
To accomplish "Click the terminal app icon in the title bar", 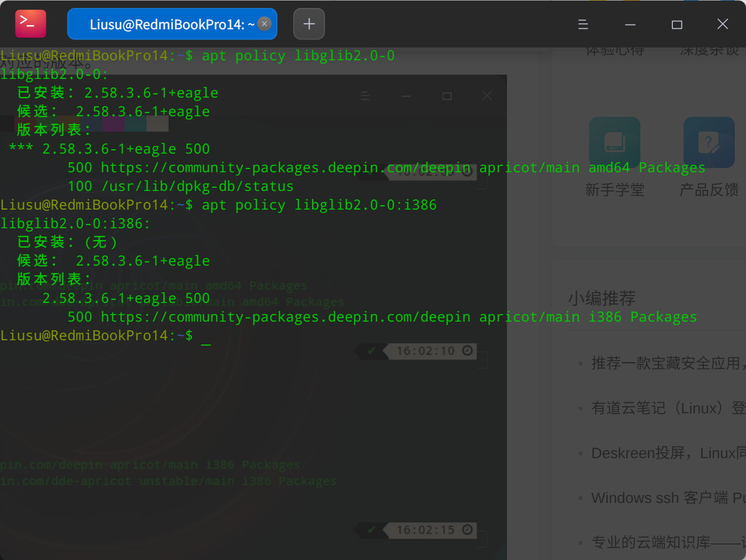I will point(30,23).
